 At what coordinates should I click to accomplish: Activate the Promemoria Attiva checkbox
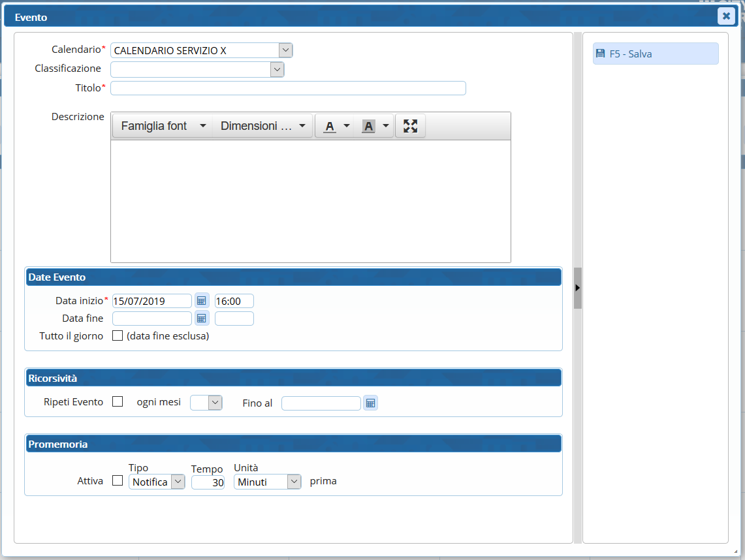pyautogui.click(x=118, y=481)
